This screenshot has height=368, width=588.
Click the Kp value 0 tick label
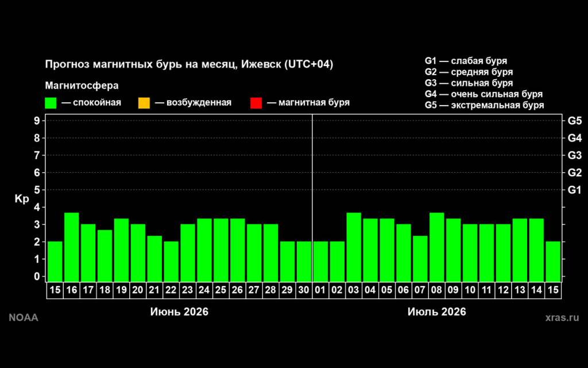pyautogui.click(x=37, y=277)
